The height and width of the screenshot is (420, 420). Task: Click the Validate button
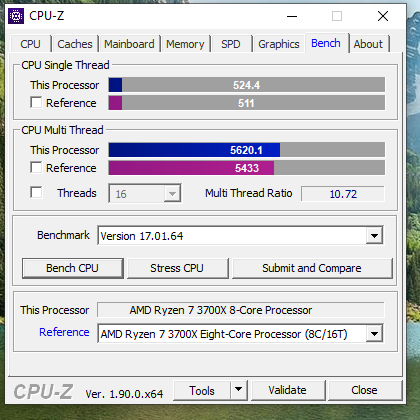(x=288, y=390)
